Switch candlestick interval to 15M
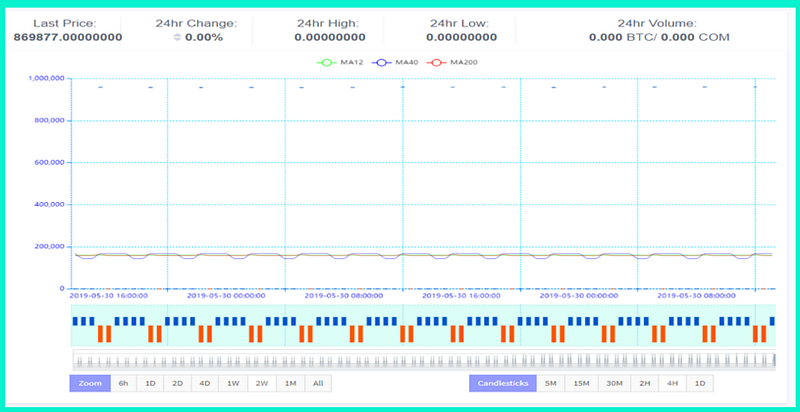The height and width of the screenshot is (412, 800). coord(581,383)
